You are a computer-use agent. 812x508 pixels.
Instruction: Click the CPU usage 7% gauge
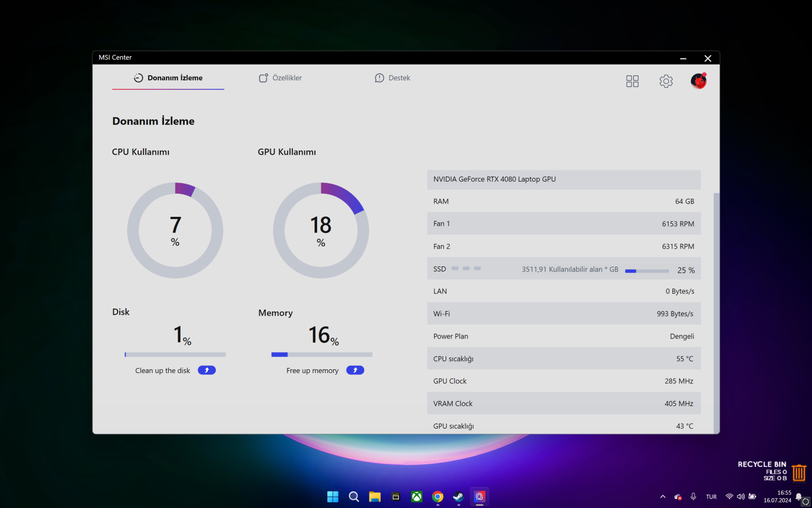pyautogui.click(x=175, y=230)
